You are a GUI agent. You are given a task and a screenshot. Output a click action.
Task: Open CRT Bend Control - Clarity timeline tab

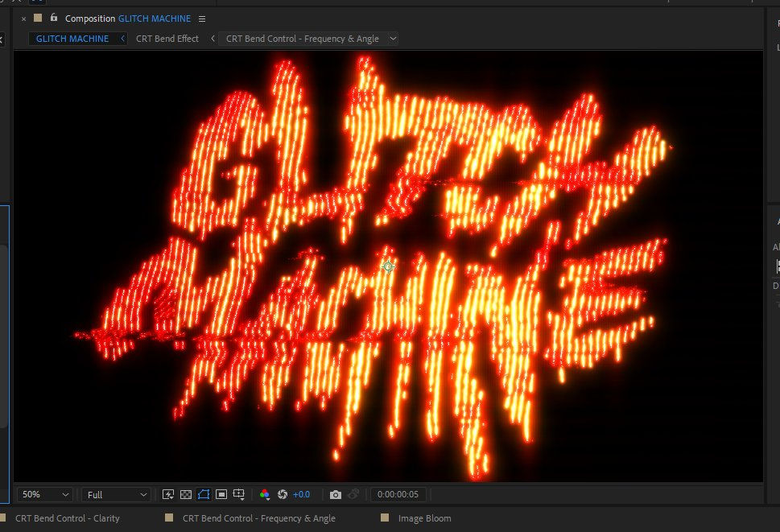[67, 518]
